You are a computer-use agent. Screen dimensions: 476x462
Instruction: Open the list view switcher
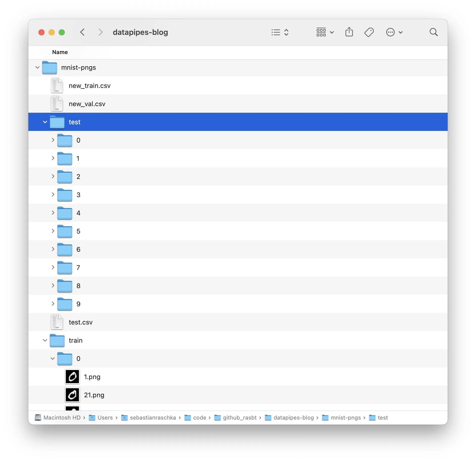[x=280, y=32]
